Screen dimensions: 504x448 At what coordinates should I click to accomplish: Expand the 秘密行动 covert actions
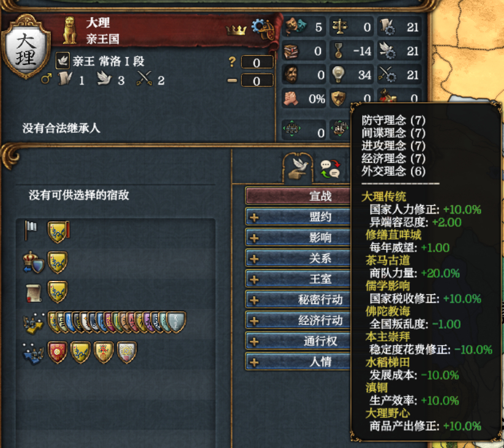pyautogui.click(x=298, y=300)
